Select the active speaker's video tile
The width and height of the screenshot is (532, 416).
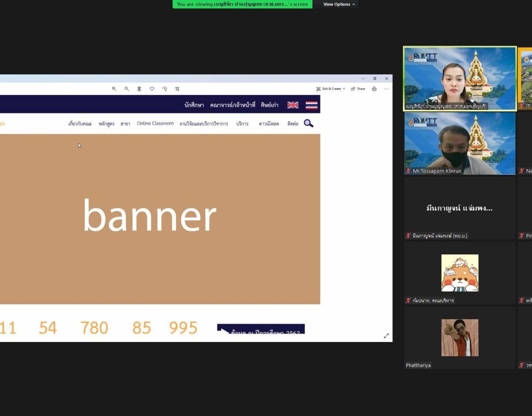(460, 79)
